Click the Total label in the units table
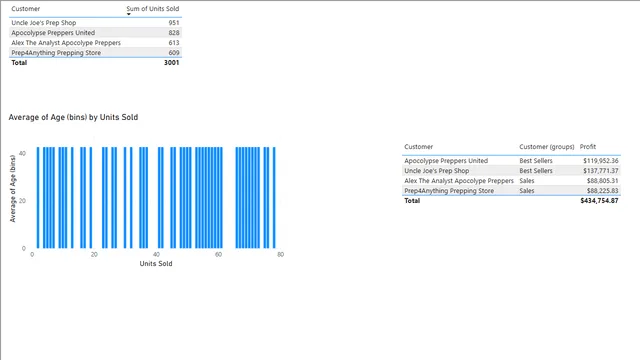Viewport: 640px width, 360px height. click(19, 63)
